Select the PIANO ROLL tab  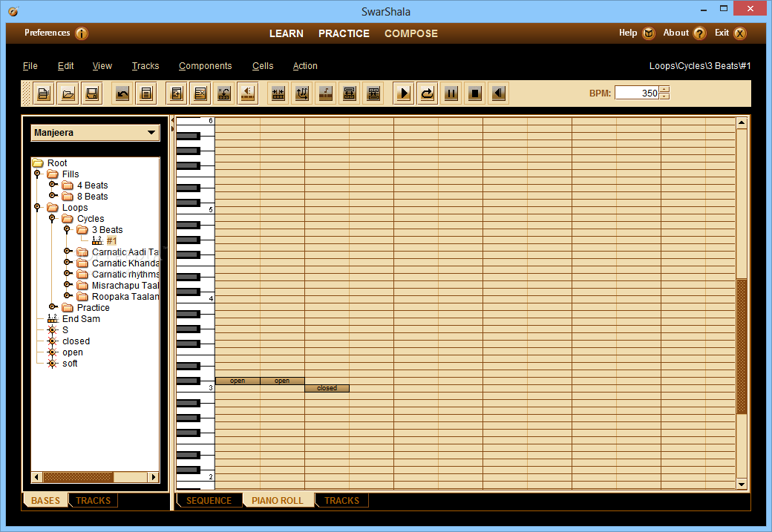point(278,501)
